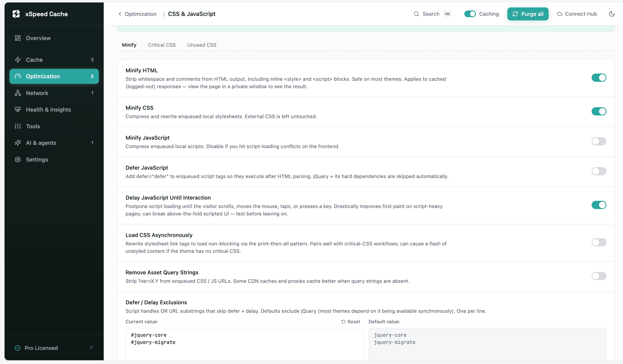Open the Overview grid icon
Viewport: 623px width, 364px height.
coord(18,38)
